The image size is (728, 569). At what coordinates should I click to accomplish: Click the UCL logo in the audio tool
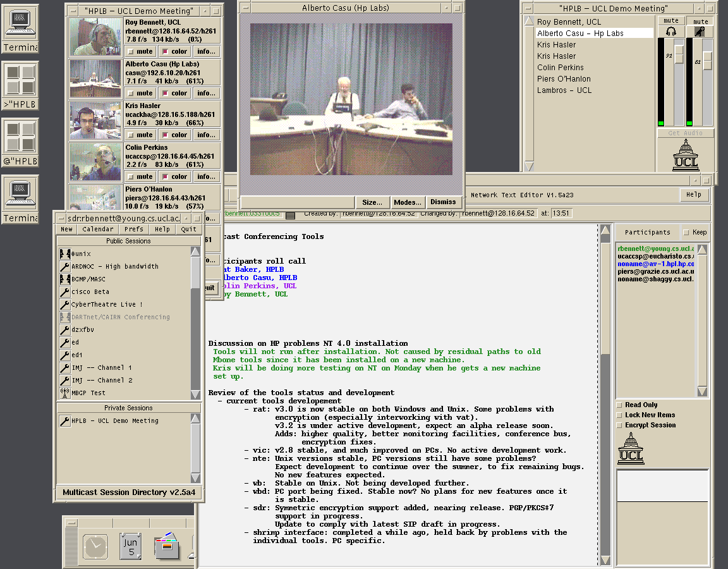[x=685, y=156]
